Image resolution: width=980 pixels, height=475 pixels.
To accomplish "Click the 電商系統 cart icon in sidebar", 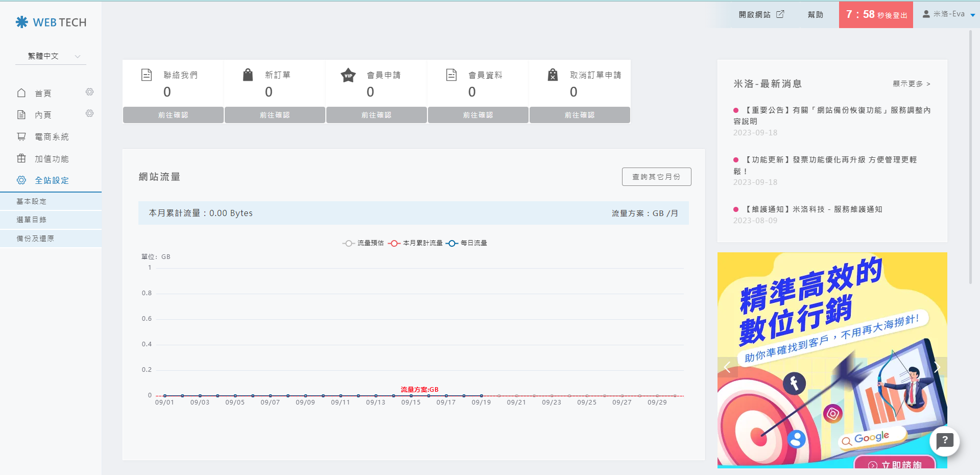I will [x=21, y=136].
